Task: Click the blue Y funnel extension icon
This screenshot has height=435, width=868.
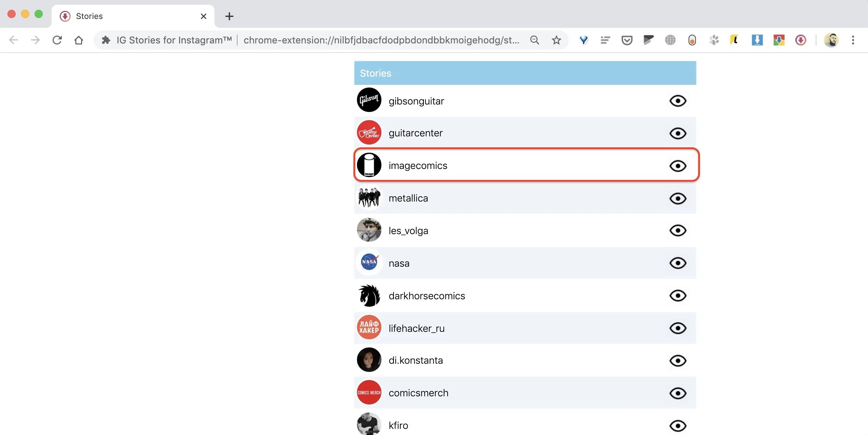Action: [x=584, y=40]
